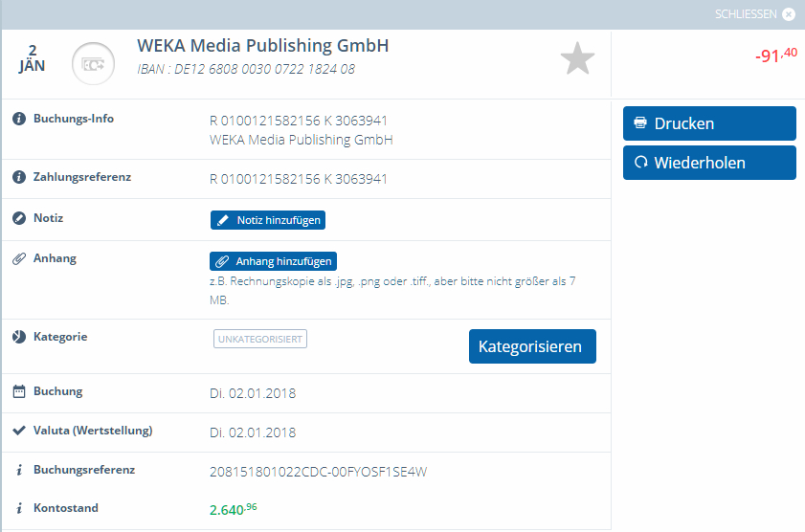This screenshot has height=532, width=805.
Task: Click the Kontostand value 2.640,96
Action: point(234,509)
